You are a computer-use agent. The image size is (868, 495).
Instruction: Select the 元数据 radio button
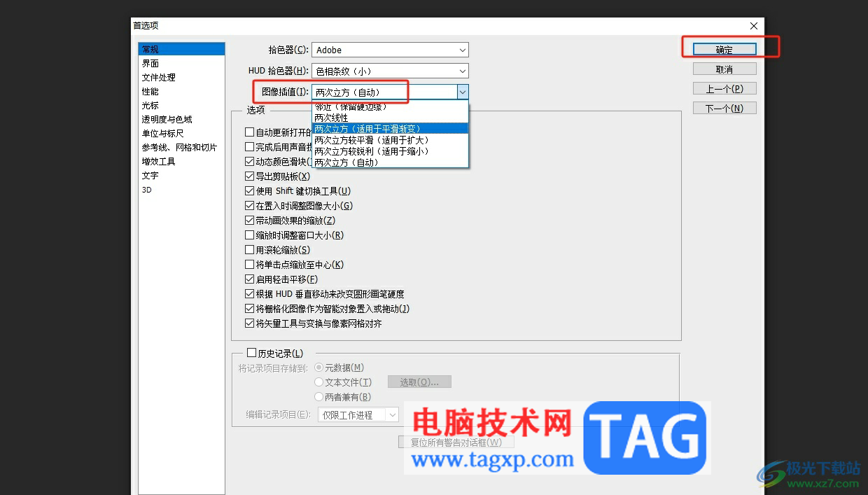pos(319,368)
